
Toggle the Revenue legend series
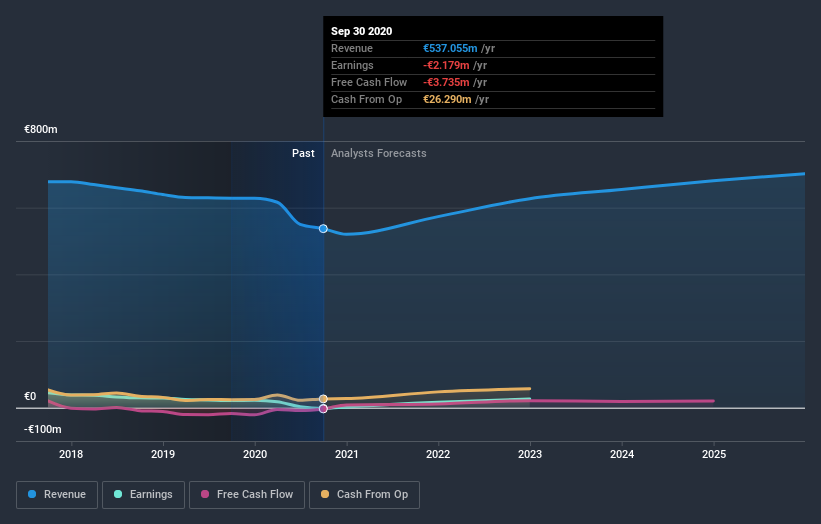[x=57, y=495]
